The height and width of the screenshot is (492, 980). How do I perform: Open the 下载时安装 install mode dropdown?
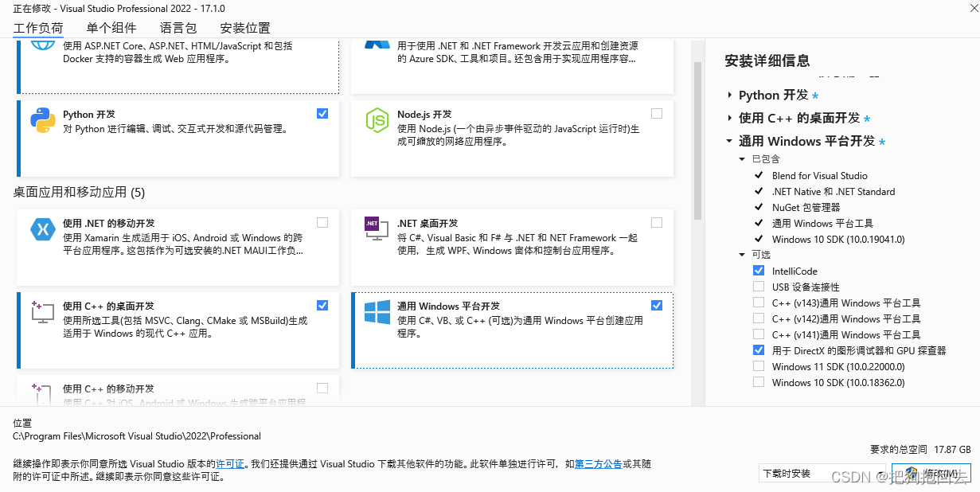coord(822,474)
